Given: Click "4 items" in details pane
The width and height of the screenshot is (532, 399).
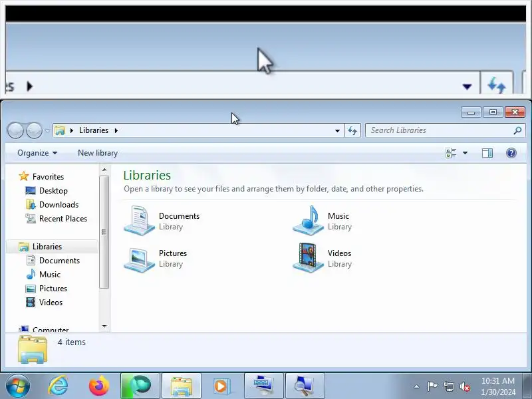Looking at the screenshot, I should [72, 342].
